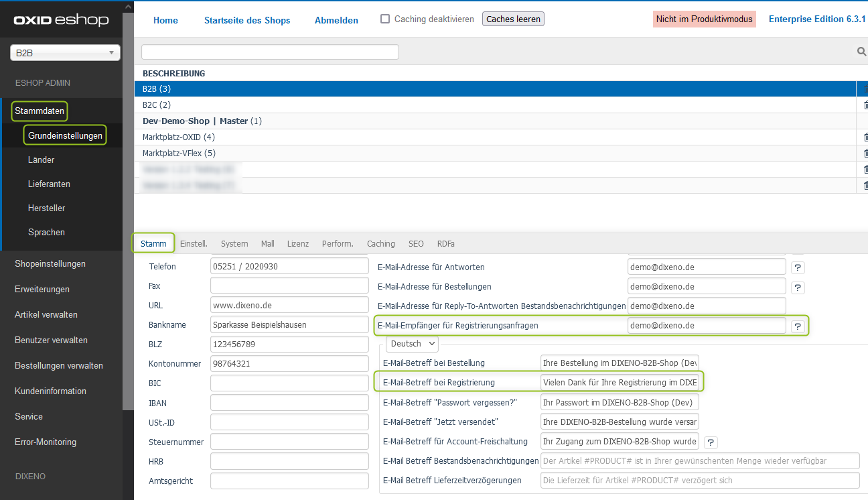Viewport: 868px width, 500px height.
Task: Open Länder submenu item
Action: (42, 160)
